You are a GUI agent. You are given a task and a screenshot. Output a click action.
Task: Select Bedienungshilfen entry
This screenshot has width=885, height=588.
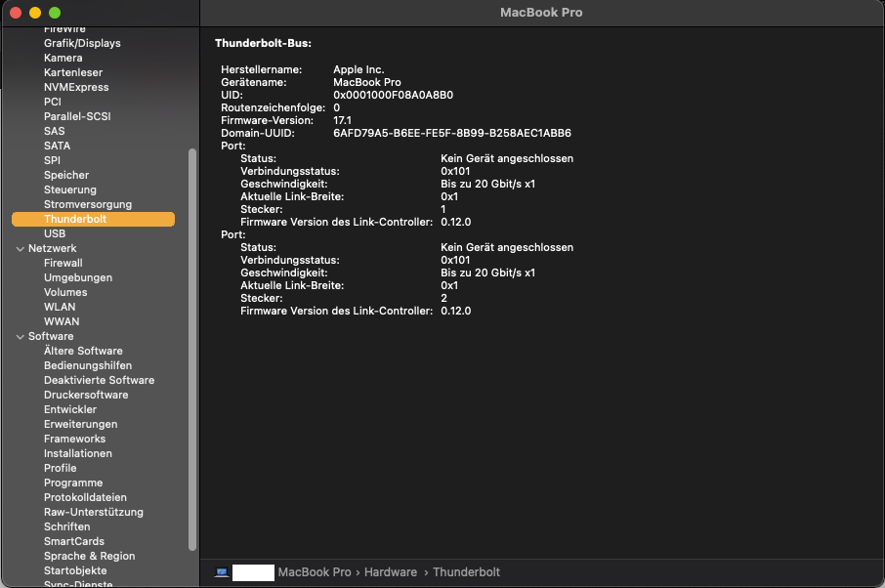coord(88,366)
